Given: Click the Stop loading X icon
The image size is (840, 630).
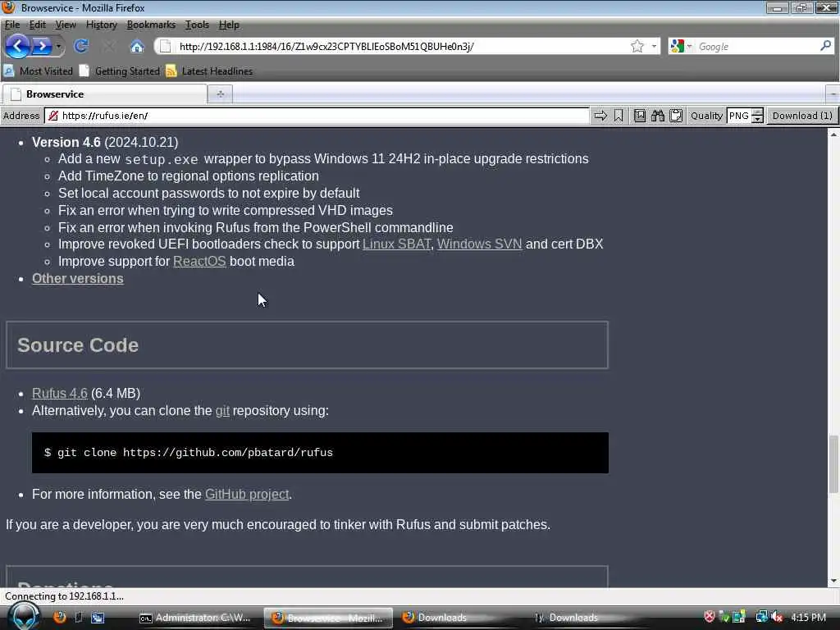Looking at the screenshot, I should [x=109, y=47].
